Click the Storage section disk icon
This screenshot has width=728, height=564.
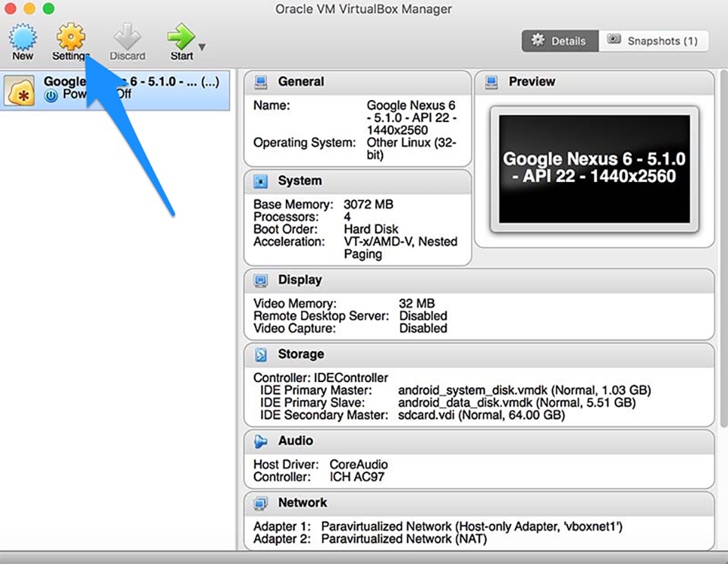(x=260, y=355)
